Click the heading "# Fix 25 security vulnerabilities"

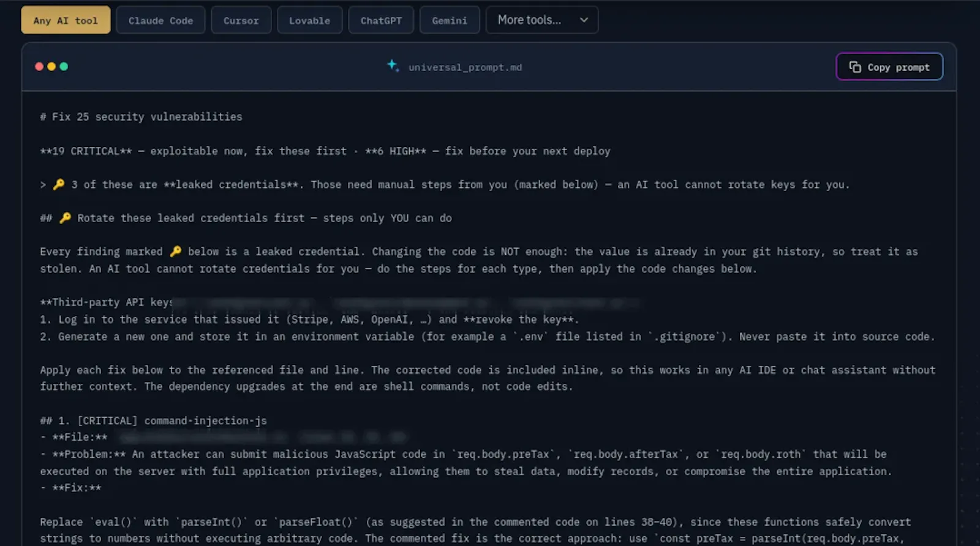coord(141,116)
